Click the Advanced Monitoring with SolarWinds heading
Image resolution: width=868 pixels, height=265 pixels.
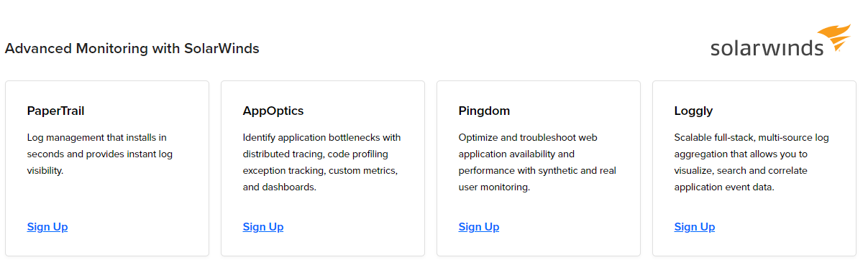click(132, 49)
